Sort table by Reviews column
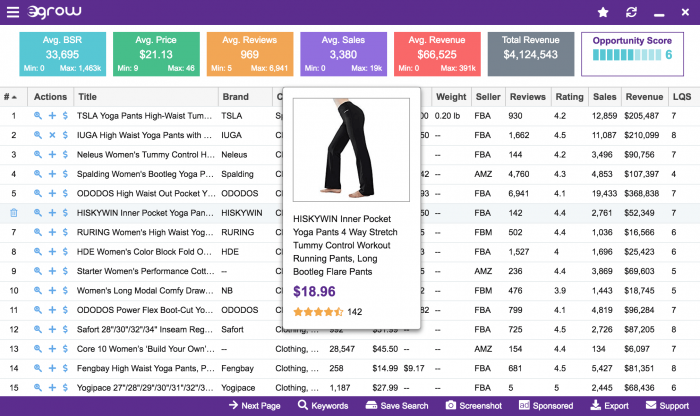700x416 pixels. [x=528, y=97]
